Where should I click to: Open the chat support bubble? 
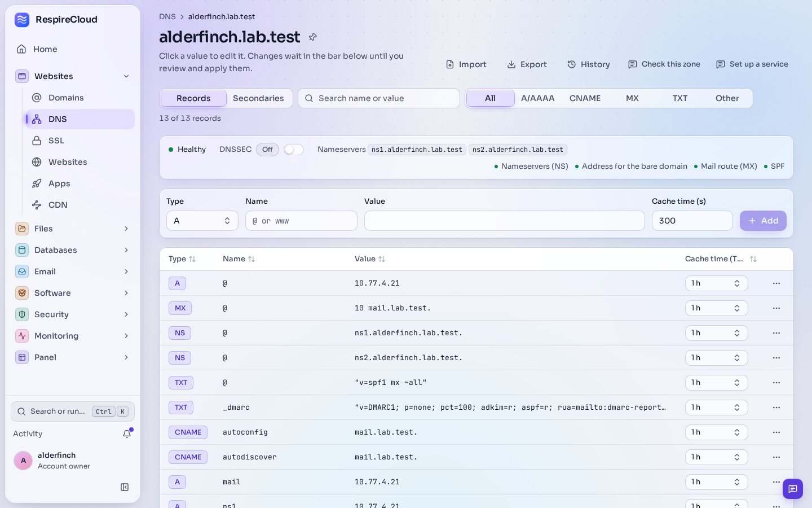click(x=792, y=488)
